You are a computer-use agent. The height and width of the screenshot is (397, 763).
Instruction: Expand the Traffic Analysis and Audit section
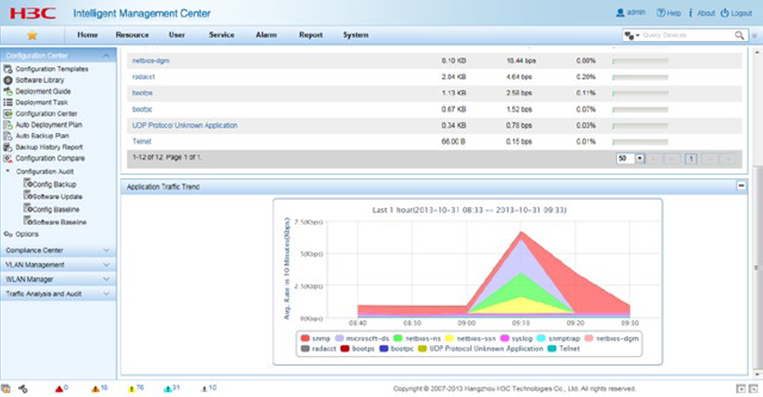[58, 294]
